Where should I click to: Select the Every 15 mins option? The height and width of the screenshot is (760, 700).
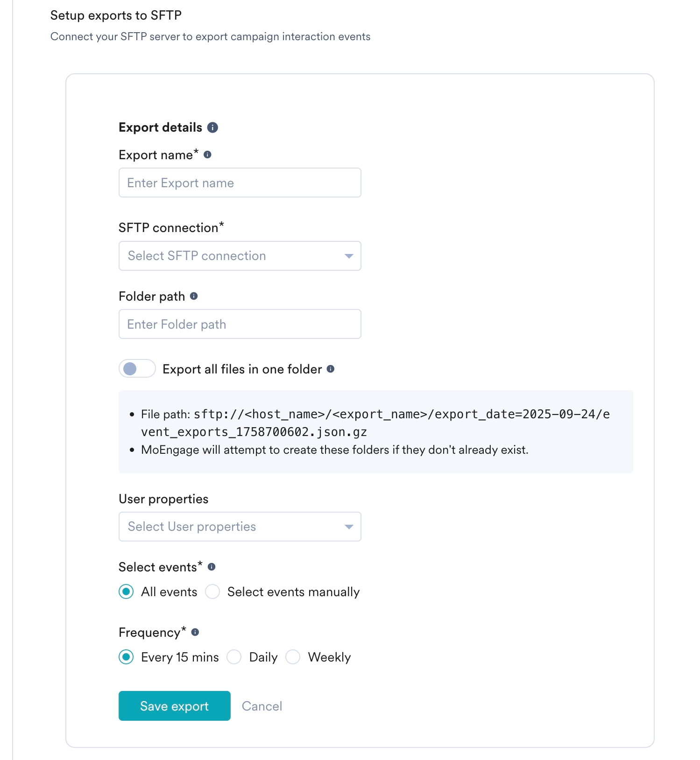click(x=126, y=657)
